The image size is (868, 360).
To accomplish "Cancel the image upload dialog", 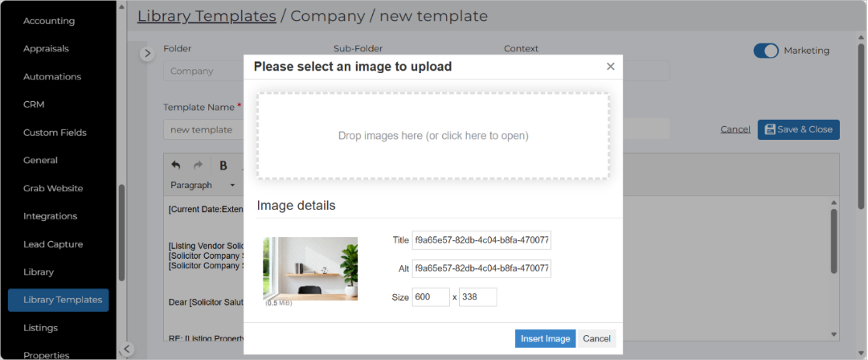I will (596, 338).
